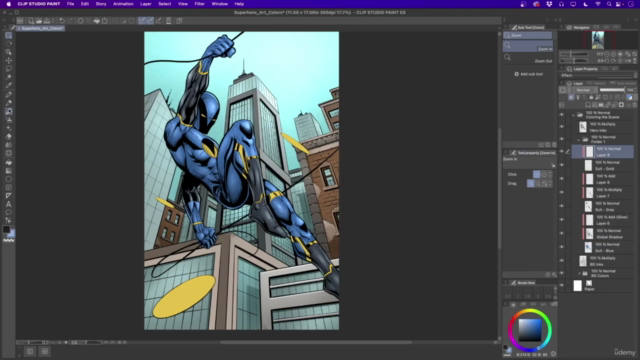This screenshot has height=360, width=640.
Task: Hide the Suit - Gold layer
Action: pos(562,165)
